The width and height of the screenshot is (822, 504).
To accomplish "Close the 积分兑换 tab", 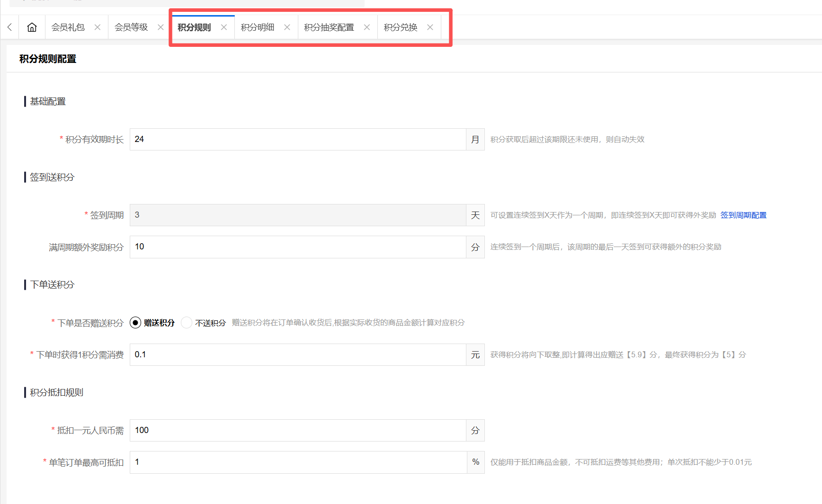I will click(x=430, y=27).
